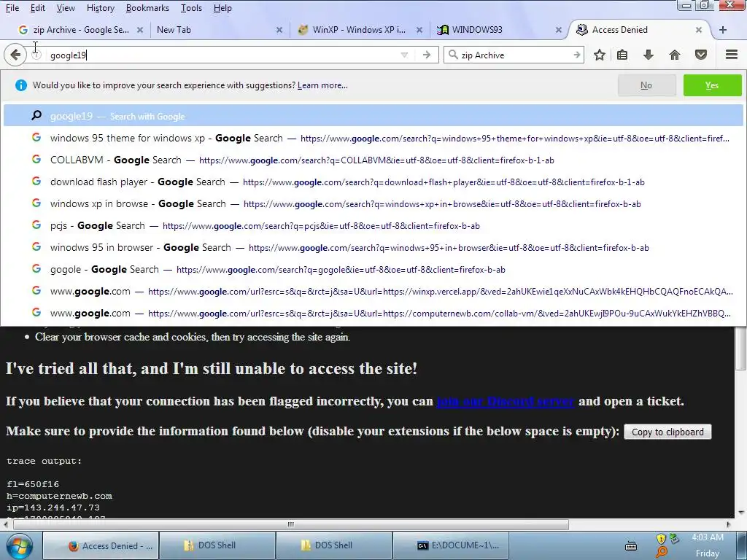This screenshot has height=560, width=747.
Task: Close the zip Archive Google Search tab
Action: pos(139,29)
